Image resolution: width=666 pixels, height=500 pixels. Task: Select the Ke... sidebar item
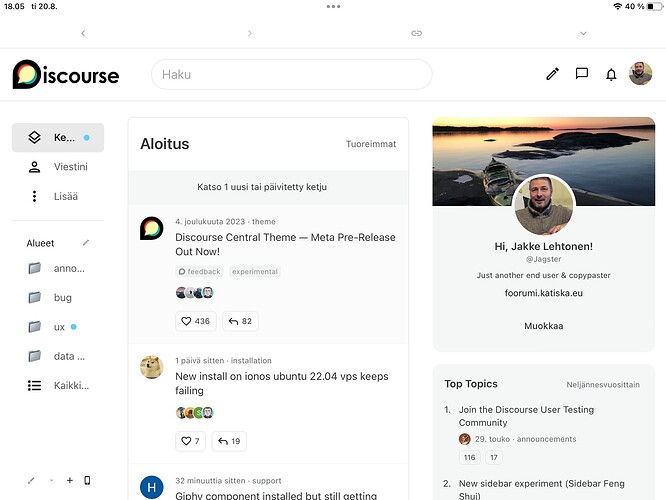(x=58, y=138)
